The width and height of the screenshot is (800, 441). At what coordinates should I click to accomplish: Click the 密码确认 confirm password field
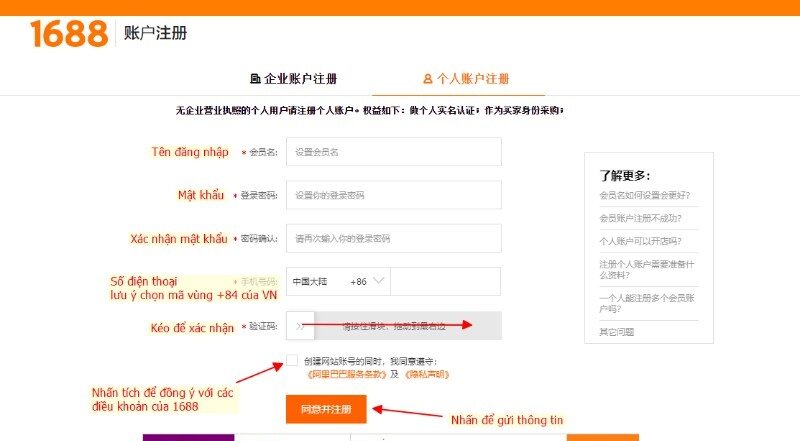pyautogui.click(x=393, y=239)
